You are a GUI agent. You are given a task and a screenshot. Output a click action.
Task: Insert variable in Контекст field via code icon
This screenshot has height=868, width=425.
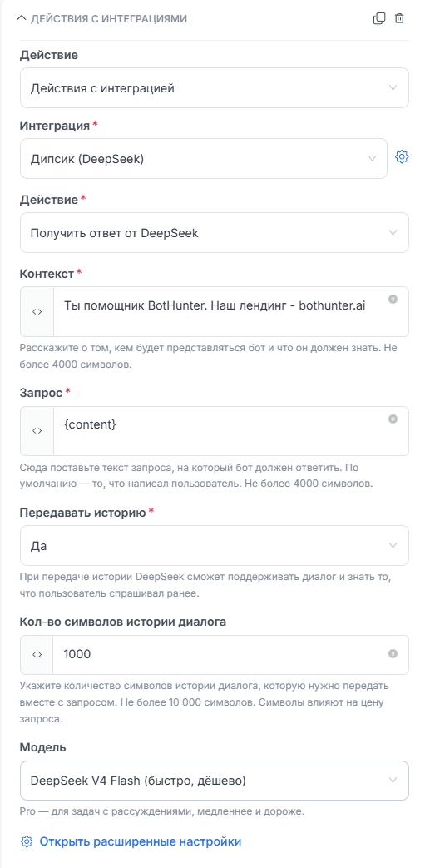point(37,311)
